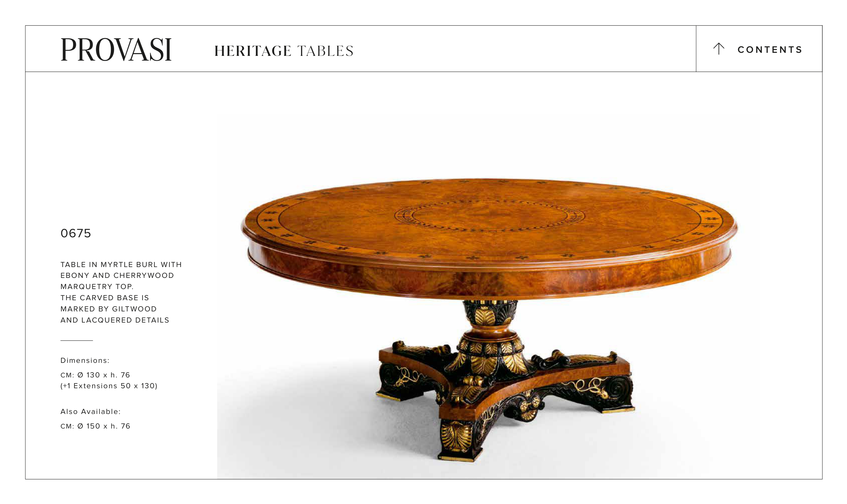847x504 pixels.
Task: Click the extensions 50 x 130 note
Action: pyautogui.click(x=109, y=386)
